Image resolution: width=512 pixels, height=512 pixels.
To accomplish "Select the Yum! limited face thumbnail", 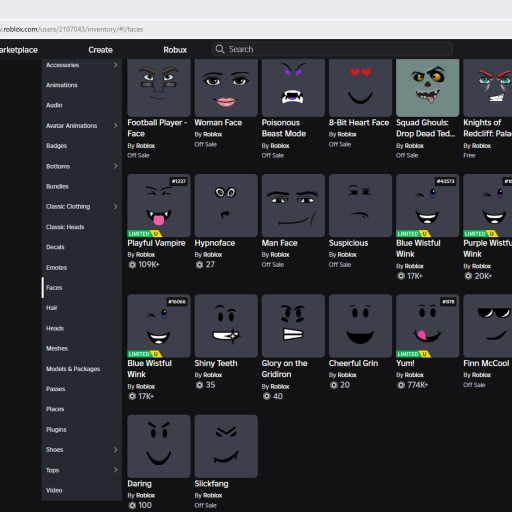I will 427,326.
